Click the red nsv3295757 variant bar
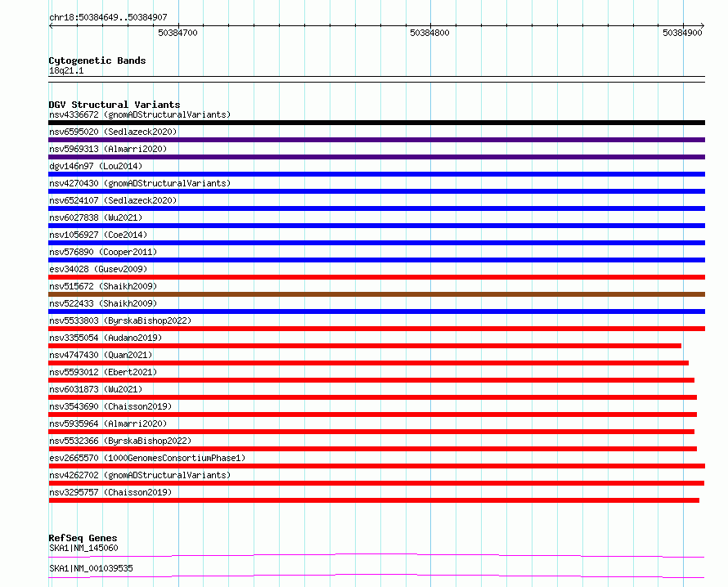Screen dimensions: 728x587 pyautogui.click(x=374, y=500)
